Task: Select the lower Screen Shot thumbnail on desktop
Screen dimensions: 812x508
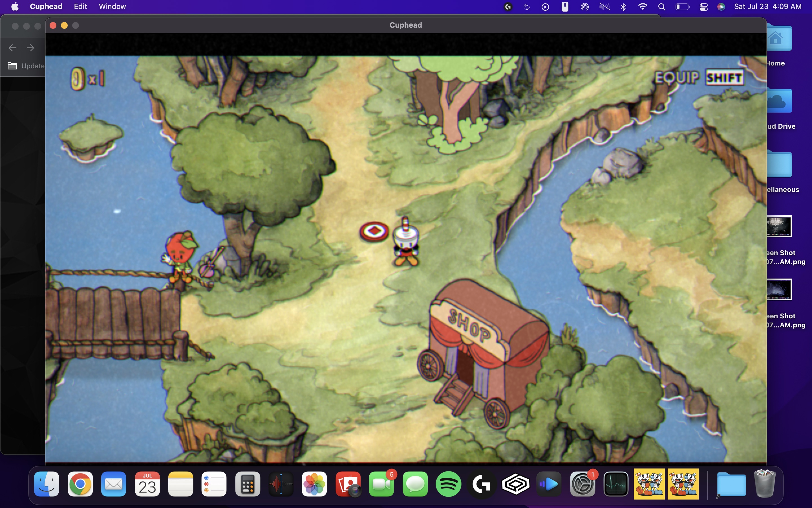Action: tap(779, 289)
